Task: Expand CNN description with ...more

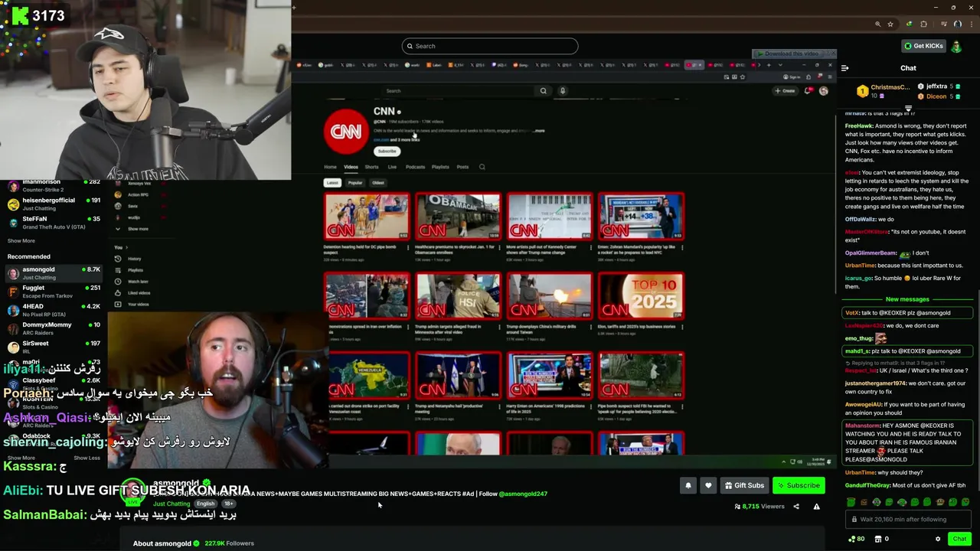Action: click(540, 131)
